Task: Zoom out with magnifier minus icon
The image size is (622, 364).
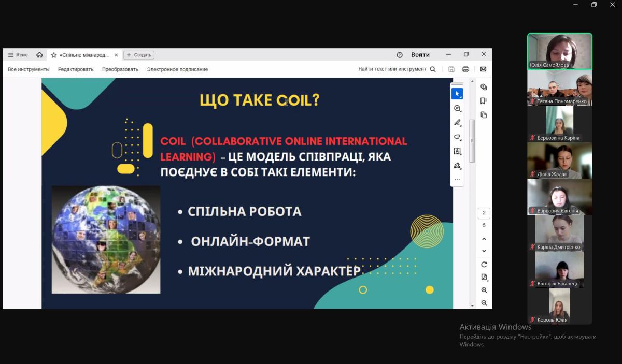Action: (x=484, y=303)
